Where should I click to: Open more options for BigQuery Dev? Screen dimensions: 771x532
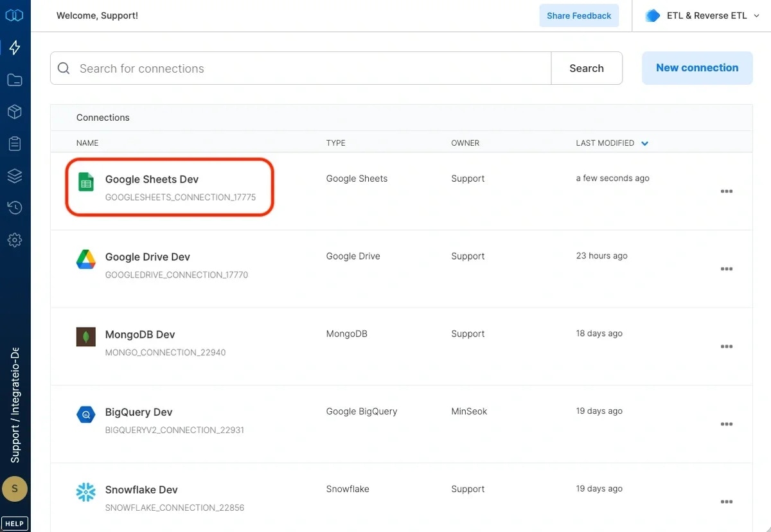click(x=727, y=424)
